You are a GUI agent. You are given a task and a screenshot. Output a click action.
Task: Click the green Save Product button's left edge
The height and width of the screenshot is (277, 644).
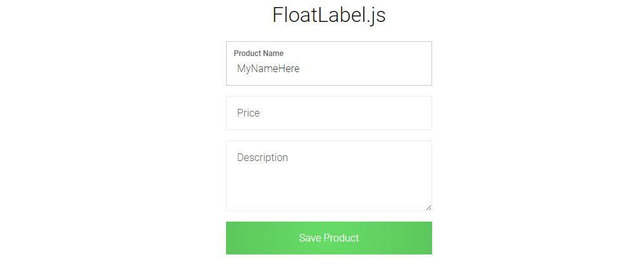231,238
